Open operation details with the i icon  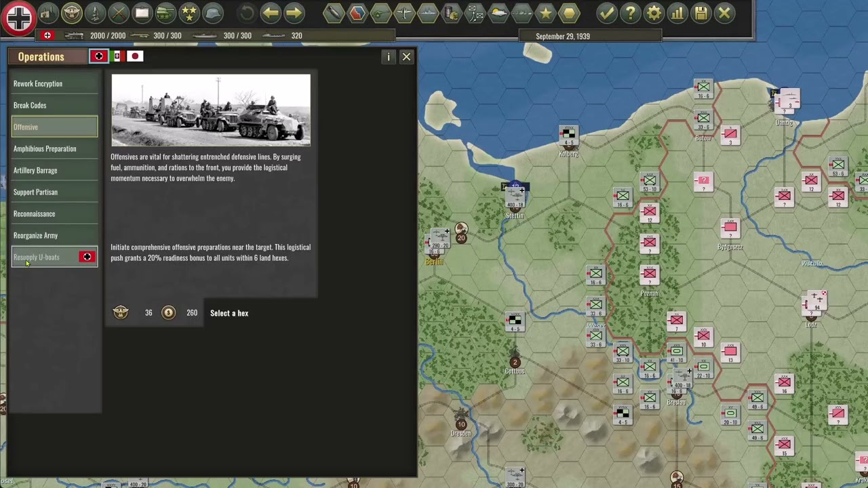(x=389, y=57)
